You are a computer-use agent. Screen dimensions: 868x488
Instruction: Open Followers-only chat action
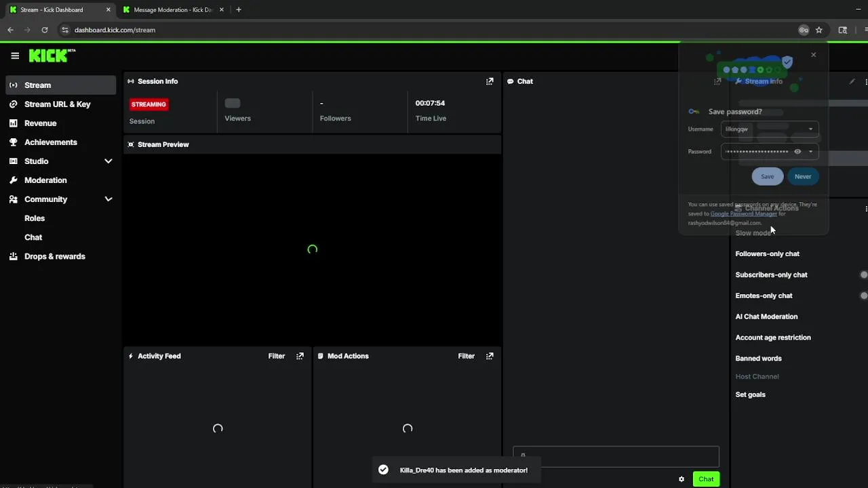767,253
